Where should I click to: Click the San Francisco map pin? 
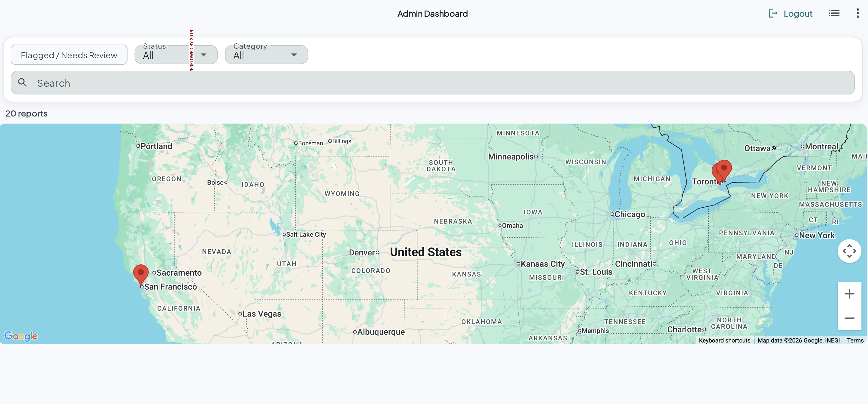click(x=141, y=273)
